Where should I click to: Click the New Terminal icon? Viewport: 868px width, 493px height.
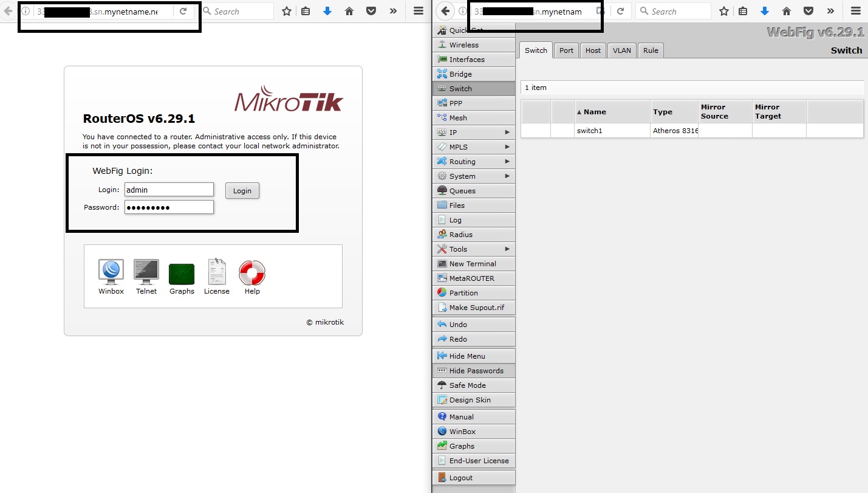pyautogui.click(x=442, y=264)
